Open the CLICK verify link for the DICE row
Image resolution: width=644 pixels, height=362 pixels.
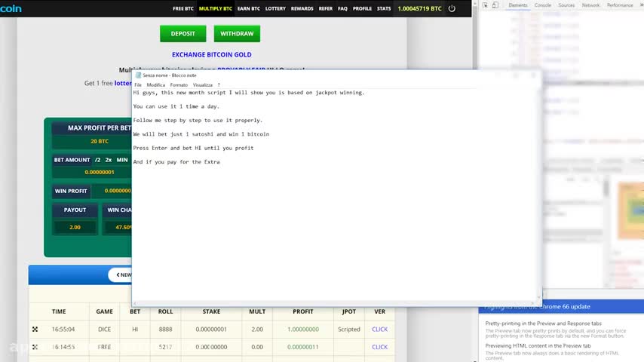pos(379,330)
